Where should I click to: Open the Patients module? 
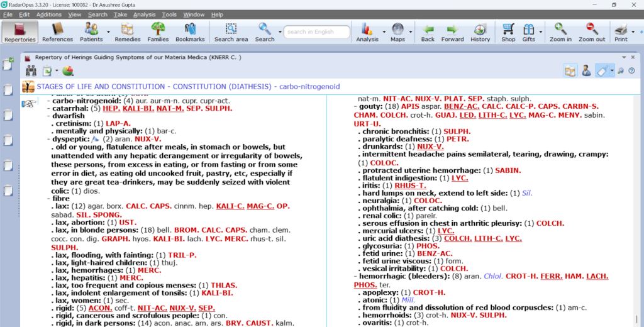point(91,32)
